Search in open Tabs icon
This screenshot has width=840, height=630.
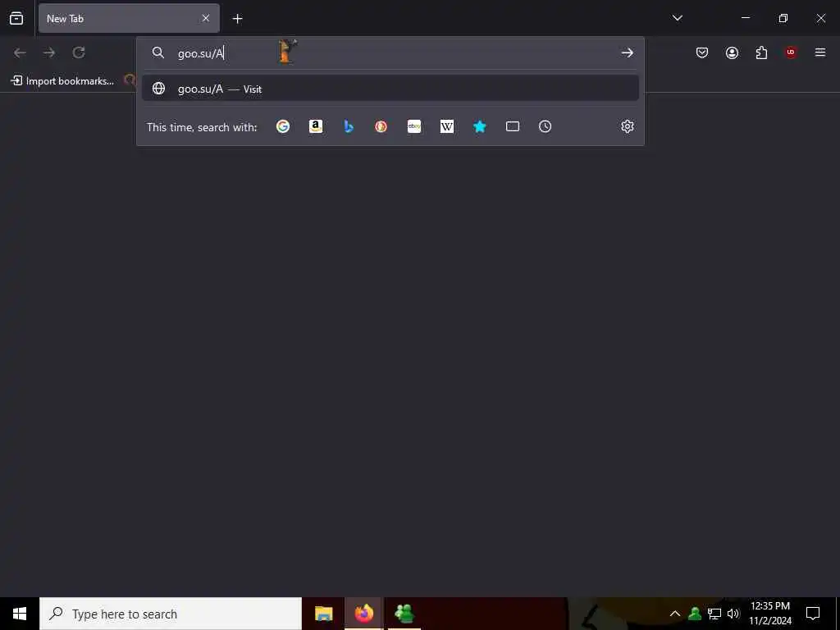[x=513, y=126]
